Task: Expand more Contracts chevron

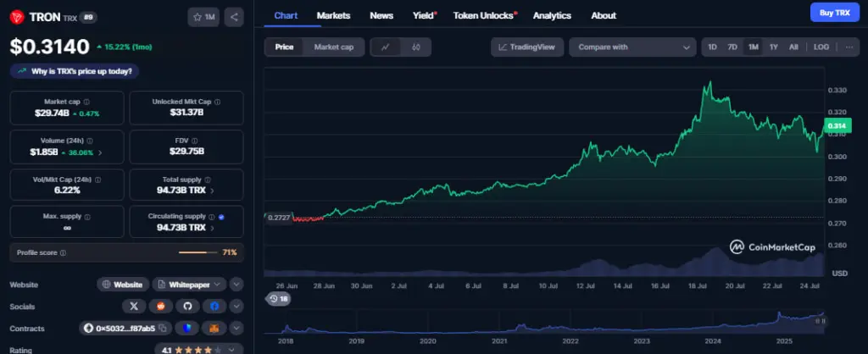Action: click(x=236, y=329)
